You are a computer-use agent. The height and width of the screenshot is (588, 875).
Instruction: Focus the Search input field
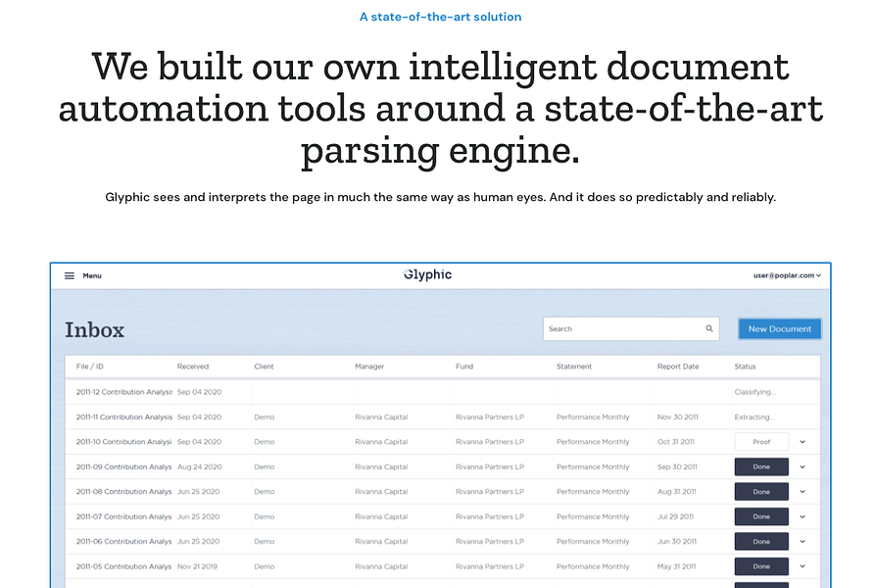631,328
